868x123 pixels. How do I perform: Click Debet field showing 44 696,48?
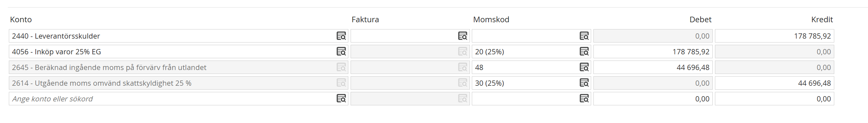653,67
